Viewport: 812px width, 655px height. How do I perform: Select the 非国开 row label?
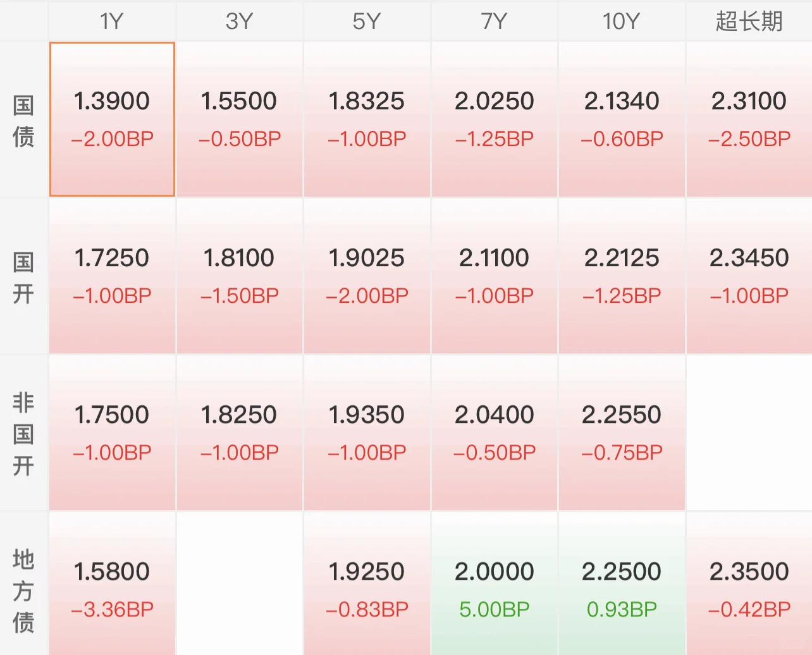[x=23, y=434]
